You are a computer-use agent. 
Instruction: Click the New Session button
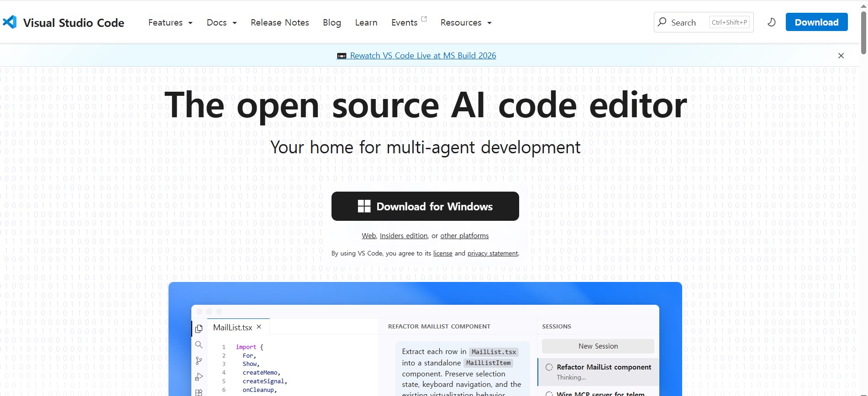[598, 346]
